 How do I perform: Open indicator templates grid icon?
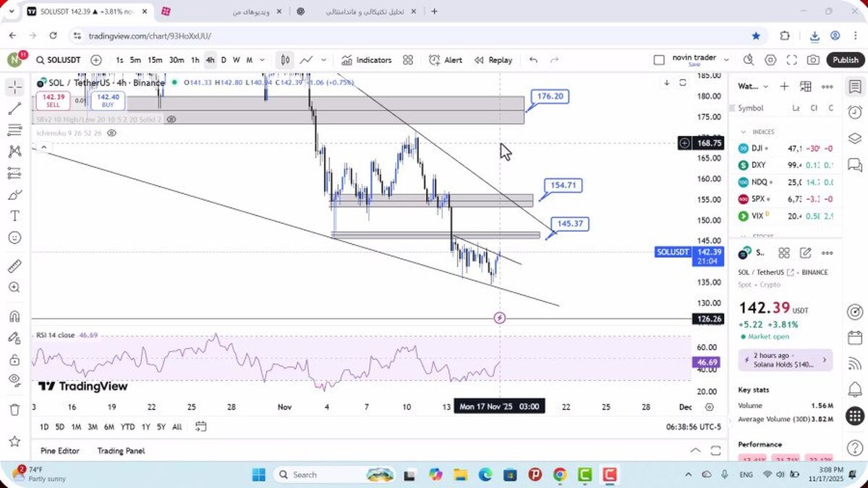click(x=408, y=60)
